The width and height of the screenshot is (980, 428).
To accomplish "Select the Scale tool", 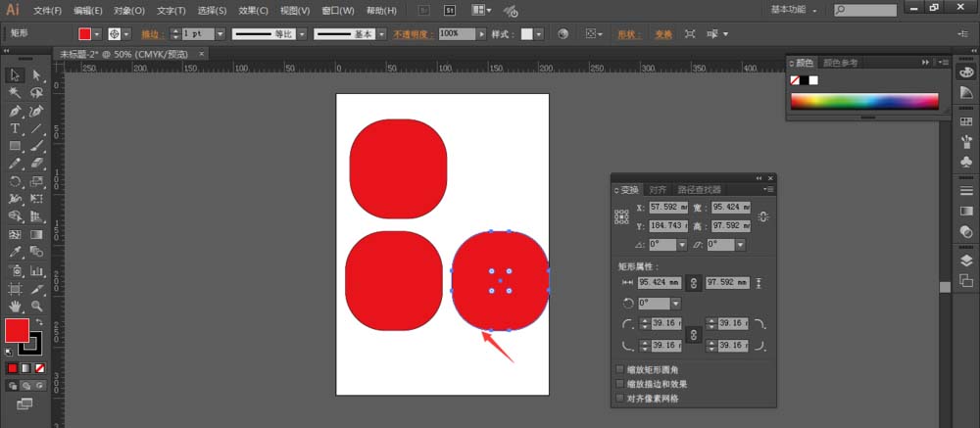I will point(37,181).
